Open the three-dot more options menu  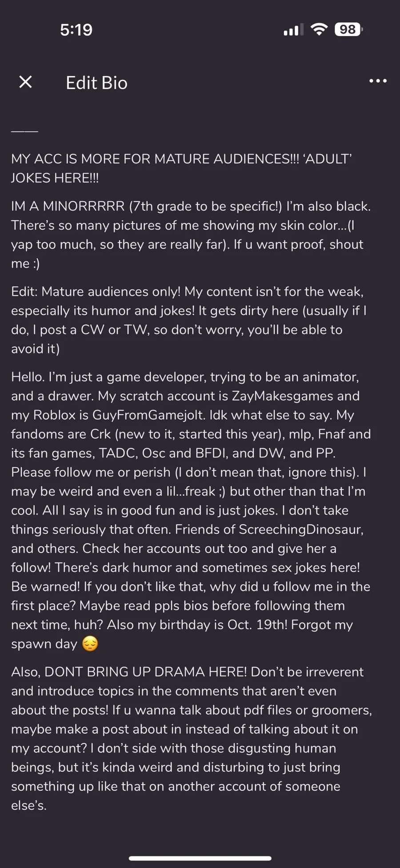[x=378, y=81]
